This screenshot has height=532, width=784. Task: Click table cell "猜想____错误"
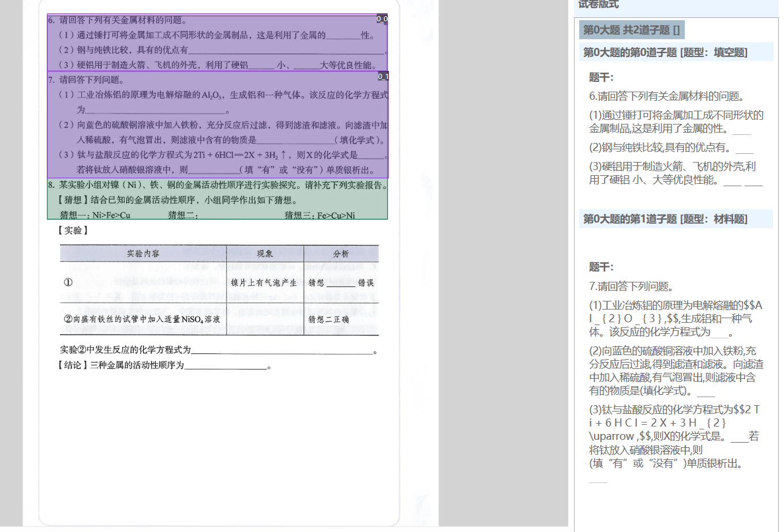pos(341,282)
